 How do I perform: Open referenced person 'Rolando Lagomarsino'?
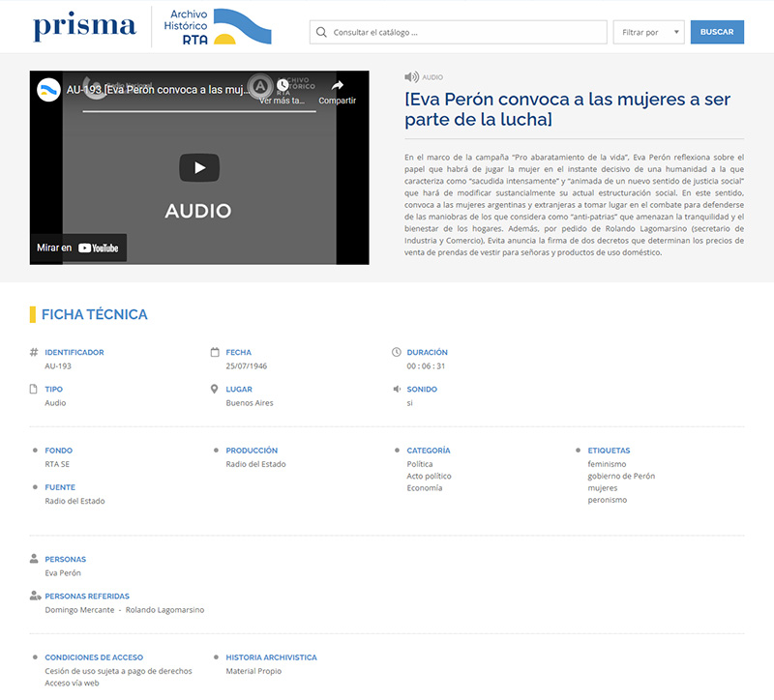164,610
